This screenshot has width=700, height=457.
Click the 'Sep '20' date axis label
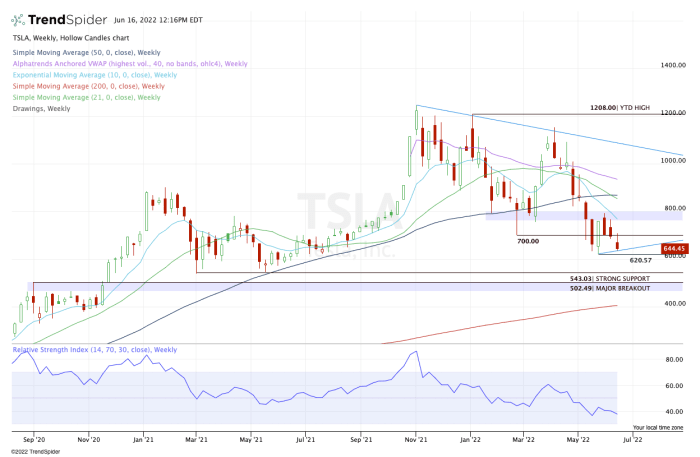33,440
